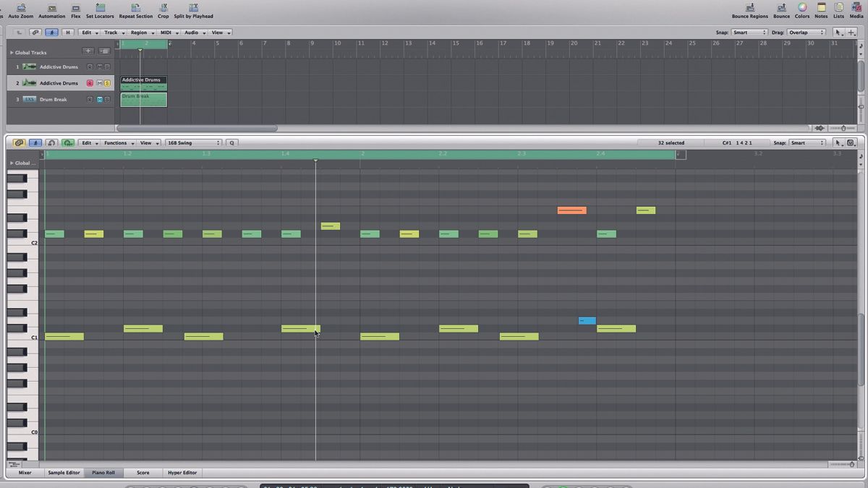
Task: Mute track 1 Addictive Drums
Action: coord(100,67)
